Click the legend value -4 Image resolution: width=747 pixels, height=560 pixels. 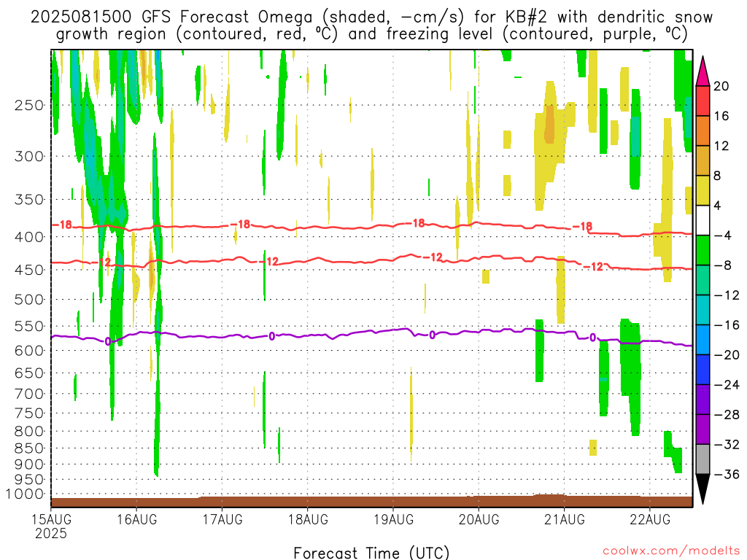[x=722, y=236]
